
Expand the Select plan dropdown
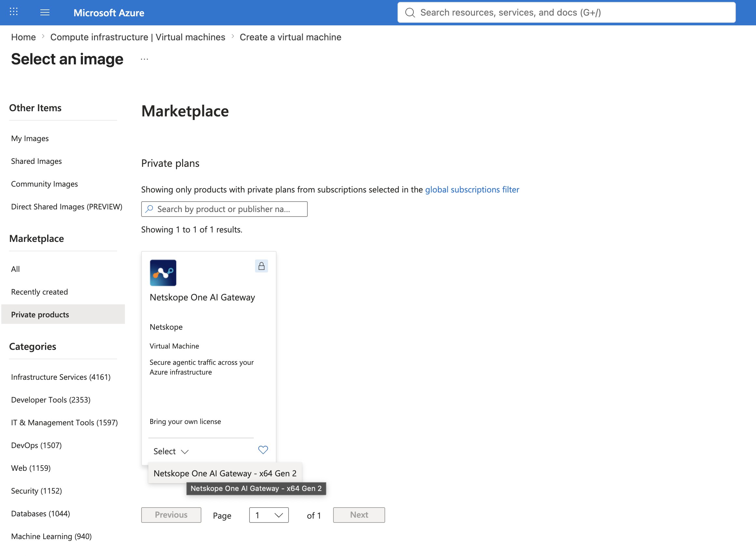coord(171,451)
